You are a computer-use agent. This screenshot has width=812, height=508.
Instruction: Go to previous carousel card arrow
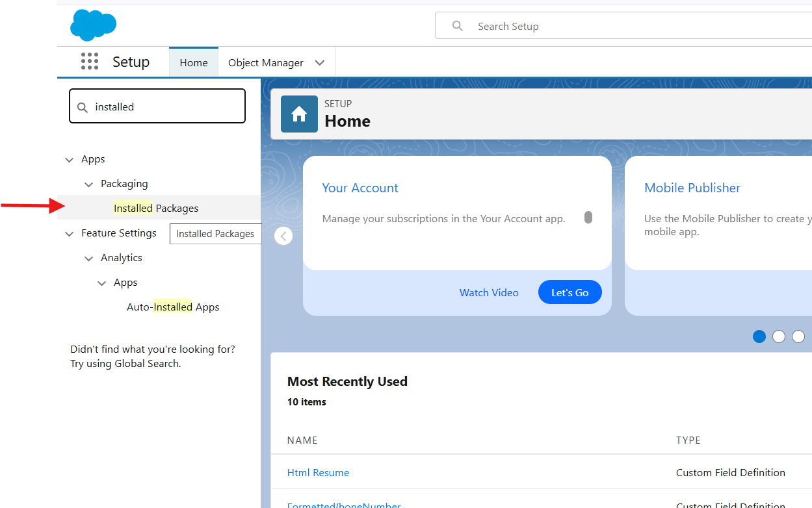click(x=283, y=236)
